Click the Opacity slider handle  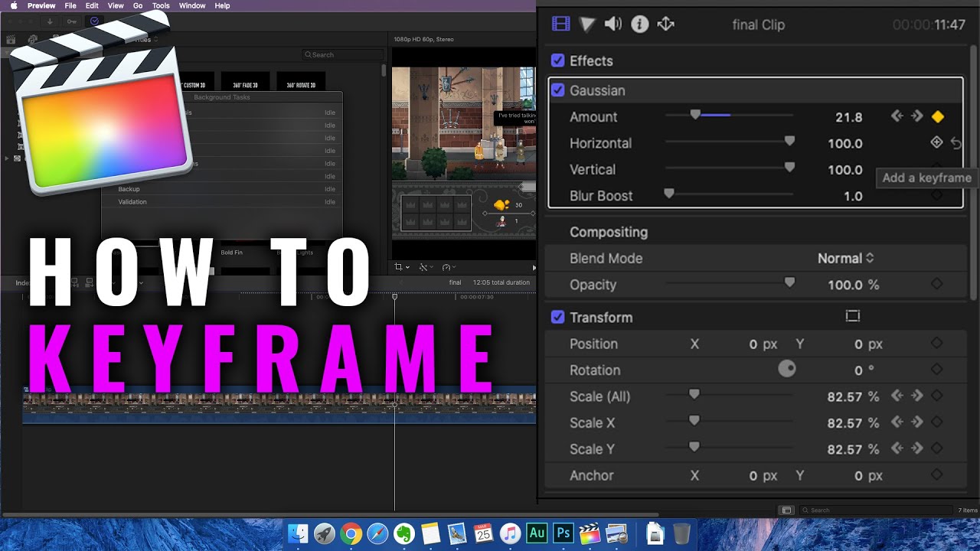[x=789, y=282]
